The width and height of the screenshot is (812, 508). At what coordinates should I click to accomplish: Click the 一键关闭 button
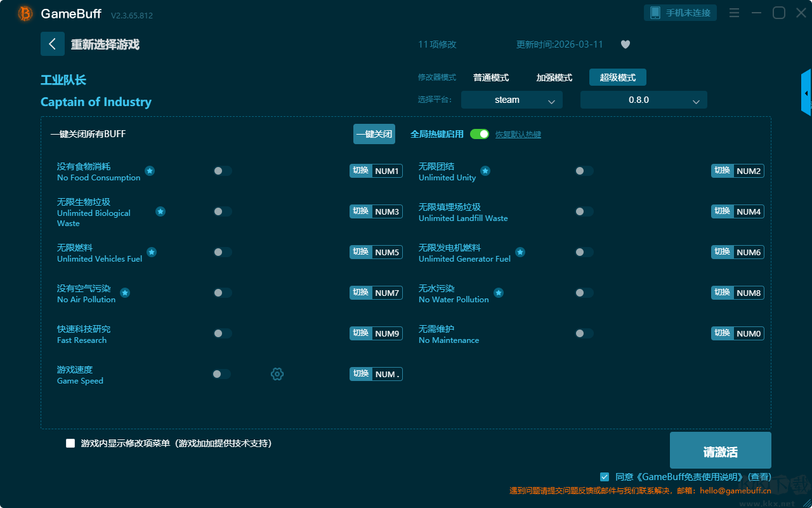(x=374, y=134)
